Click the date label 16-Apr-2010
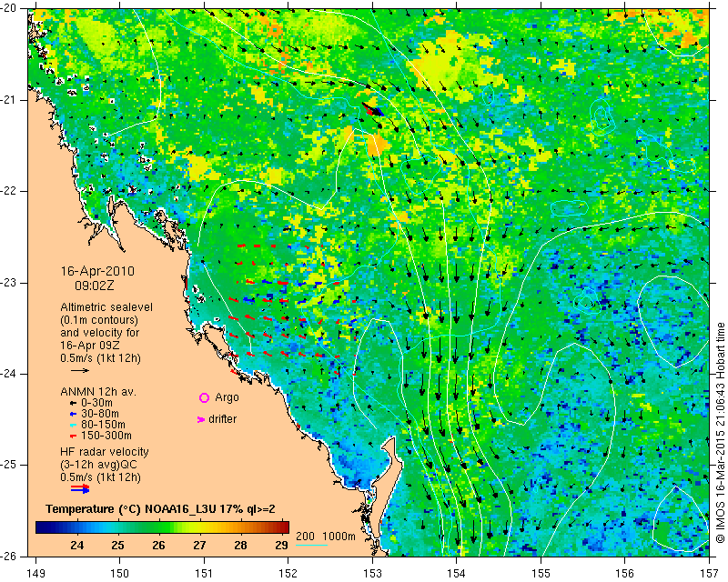This screenshot has height=582, width=728. click(97, 271)
